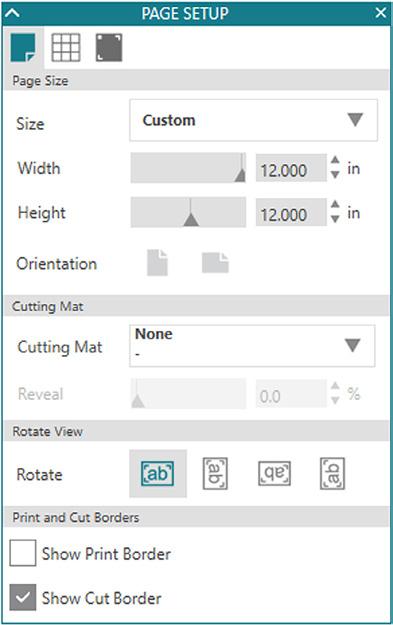Increase Reveal with the up arrow
Screen dimensions: 393x625
click(335, 386)
